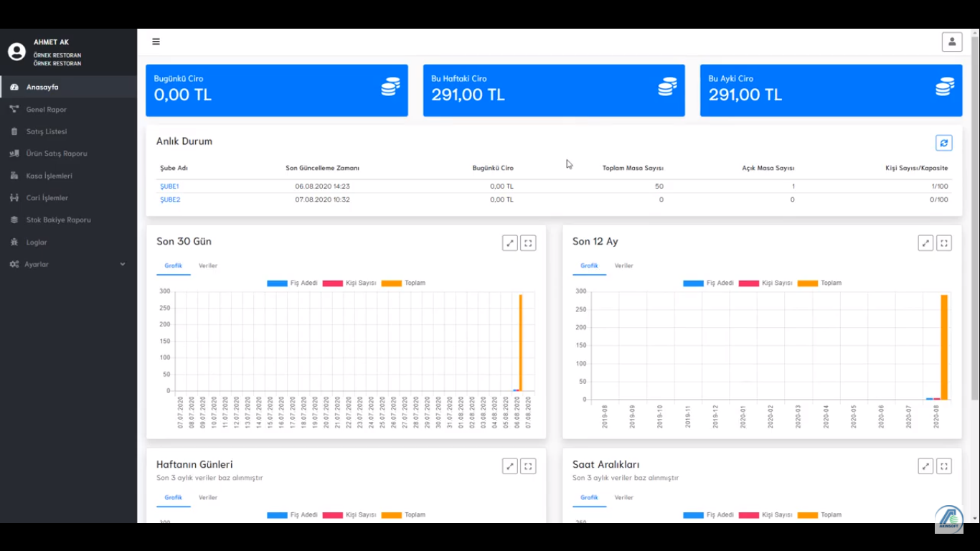Toggle Kişi Sayısı legend in Son 30 Gün
This screenshot has width=980, height=551.
[349, 283]
